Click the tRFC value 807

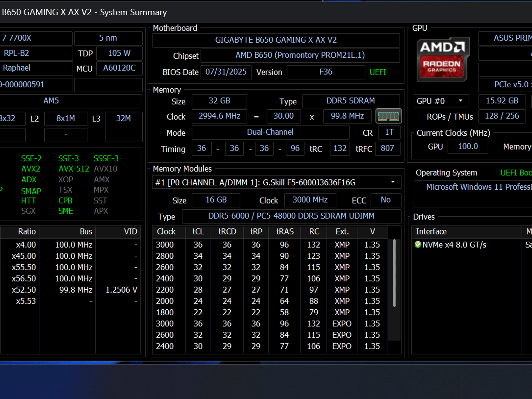point(387,148)
